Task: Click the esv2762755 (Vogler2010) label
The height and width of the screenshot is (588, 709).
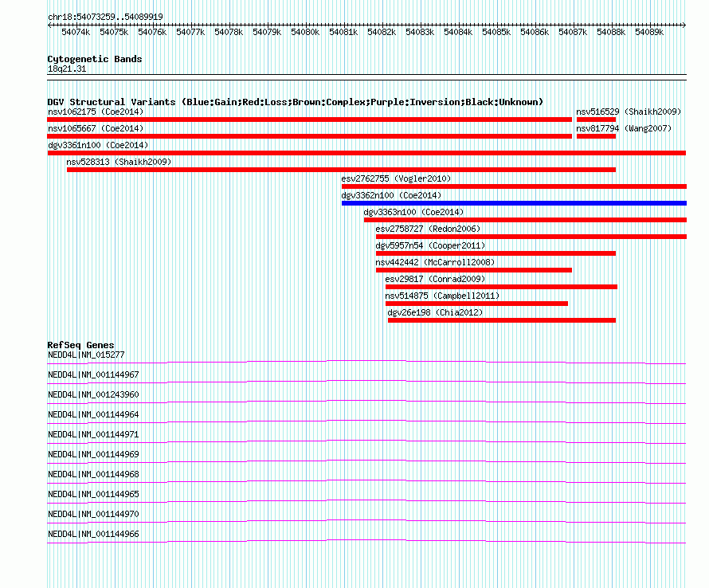Action: [396, 178]
